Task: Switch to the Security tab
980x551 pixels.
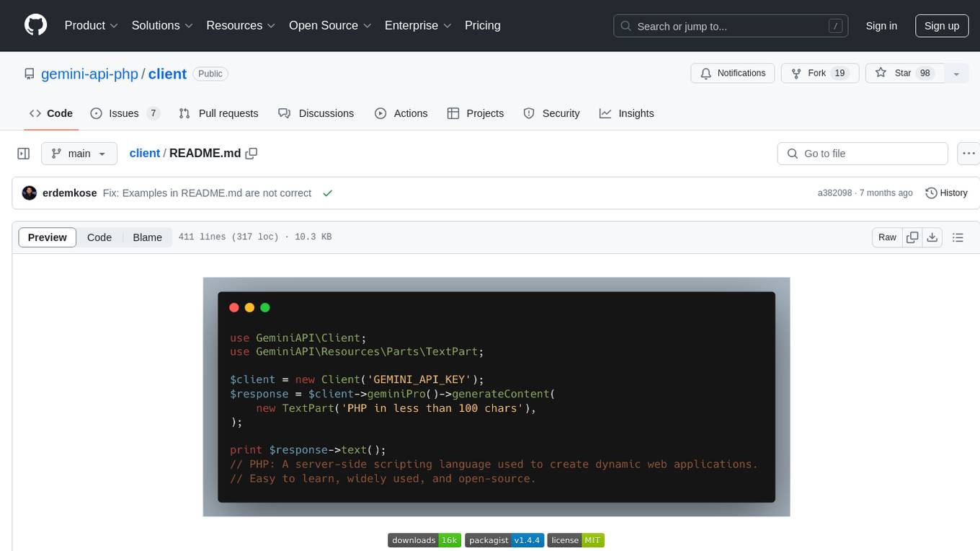Action: [552, 113]
